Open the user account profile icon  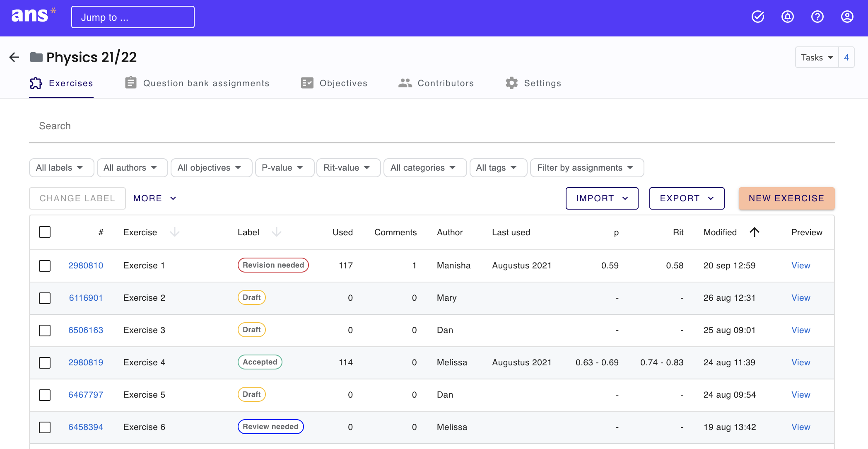[x=847, y=17]
